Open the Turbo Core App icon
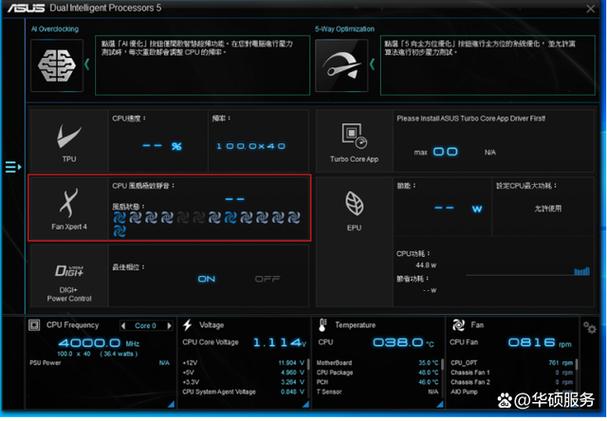The width and height of the screenshot is (607, 421). click(354, 135)
